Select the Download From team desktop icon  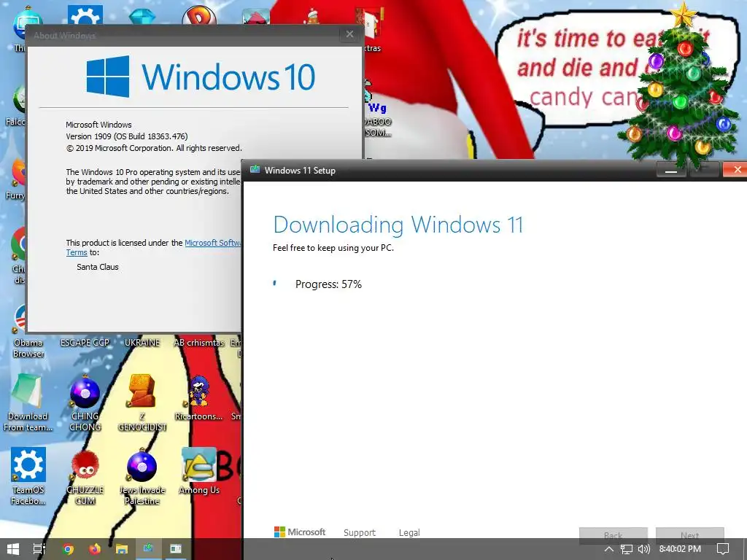coord(28,402)
